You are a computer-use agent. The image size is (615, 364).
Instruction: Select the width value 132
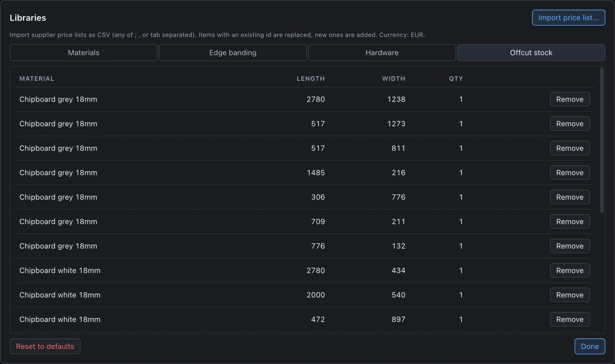[399, 246]
